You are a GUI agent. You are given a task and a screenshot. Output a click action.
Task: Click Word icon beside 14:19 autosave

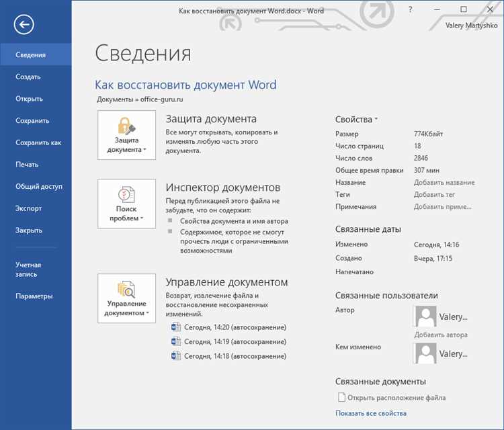pyautogui.click(x=176, y=341)
